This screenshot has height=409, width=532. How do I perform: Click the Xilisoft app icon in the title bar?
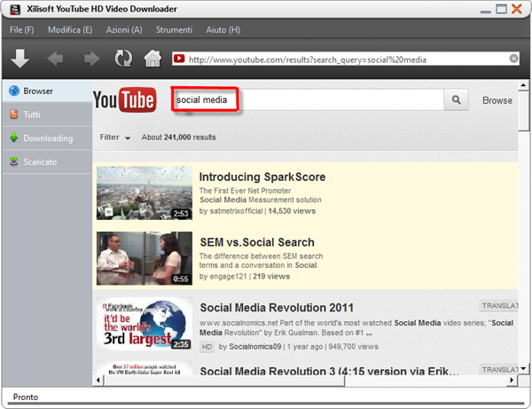click(x=15, y=9)
